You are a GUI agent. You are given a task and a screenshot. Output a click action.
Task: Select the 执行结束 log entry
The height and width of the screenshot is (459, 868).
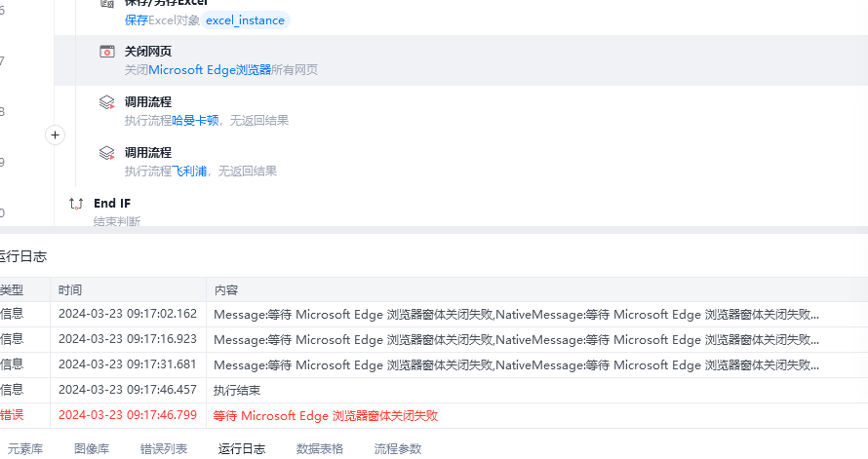237,390
